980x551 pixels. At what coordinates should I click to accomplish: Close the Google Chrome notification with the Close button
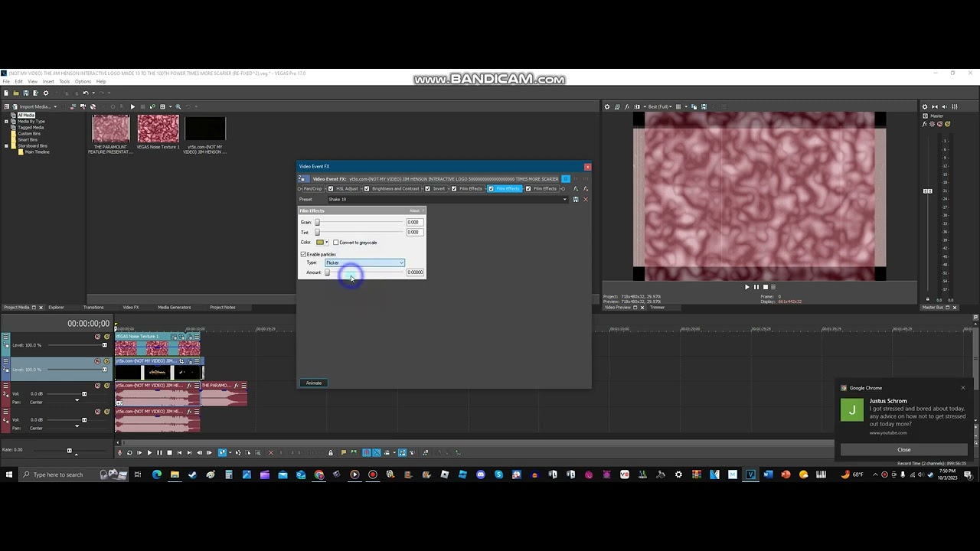904,449
